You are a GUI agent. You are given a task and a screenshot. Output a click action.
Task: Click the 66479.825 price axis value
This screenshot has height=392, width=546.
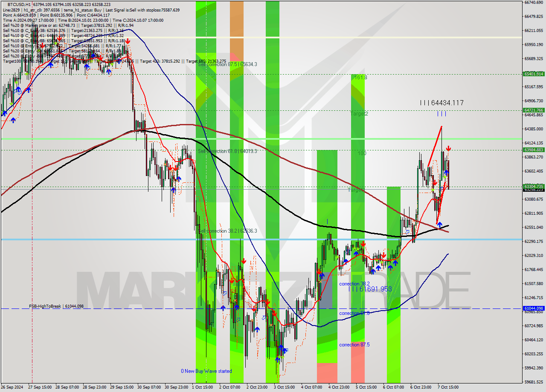(533, 17)
